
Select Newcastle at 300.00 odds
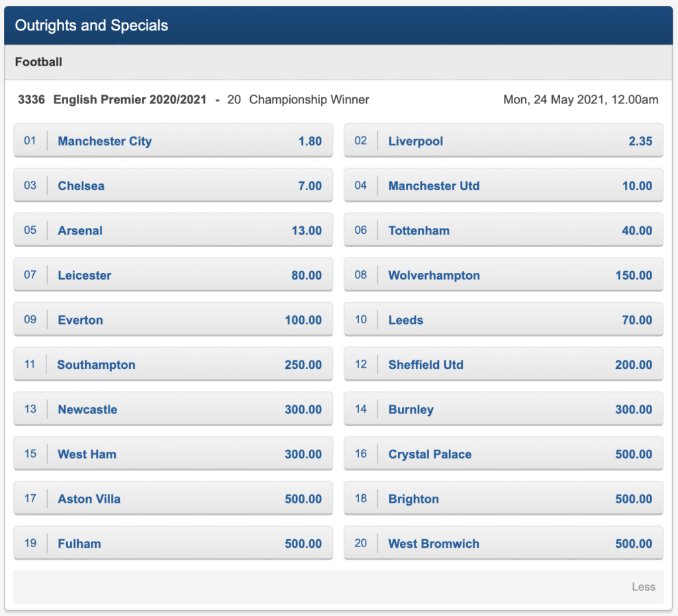(x=173, y=409)
